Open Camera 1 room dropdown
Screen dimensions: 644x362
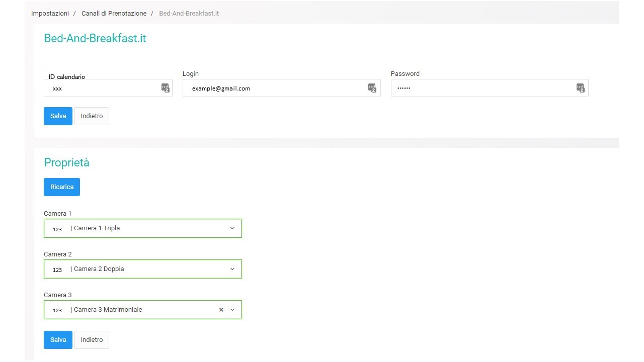[143, 228]
